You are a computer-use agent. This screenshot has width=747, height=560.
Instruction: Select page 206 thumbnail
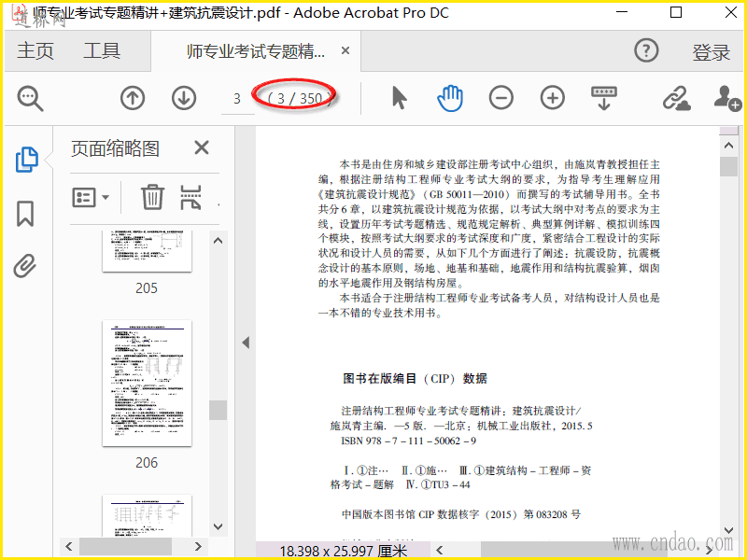coord(147,384)
